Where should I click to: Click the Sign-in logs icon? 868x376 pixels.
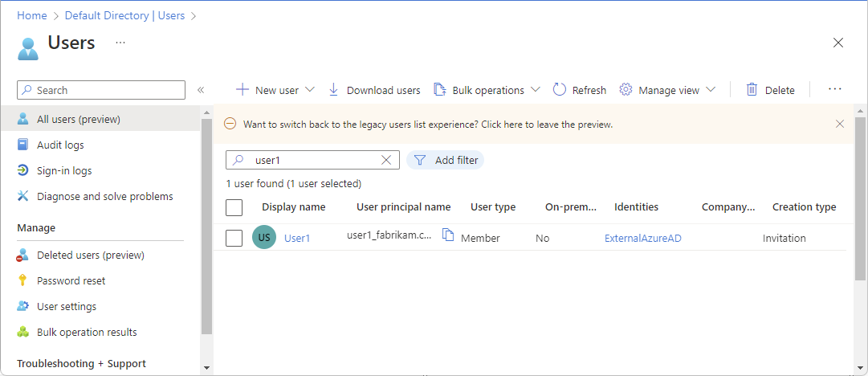click(22, 170)
